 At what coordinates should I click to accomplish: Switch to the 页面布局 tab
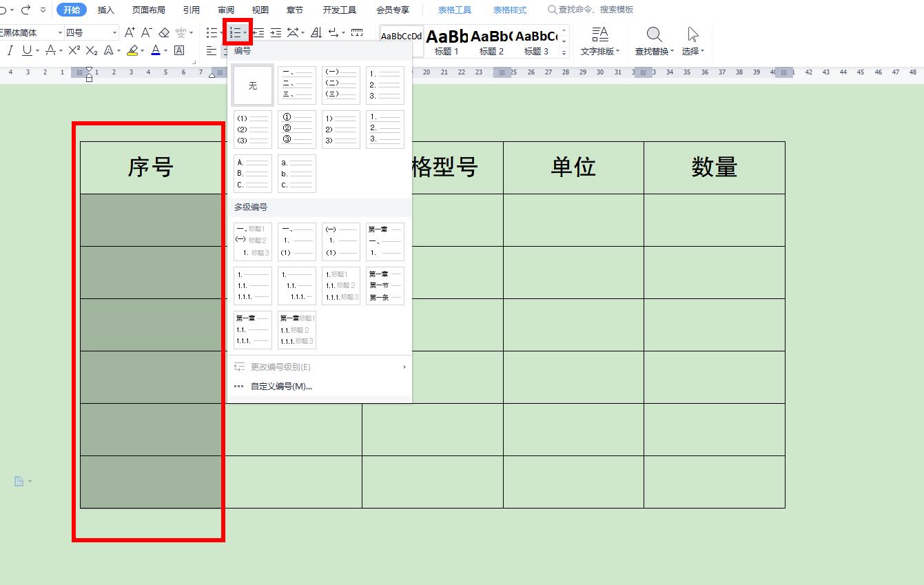(149, 10)
